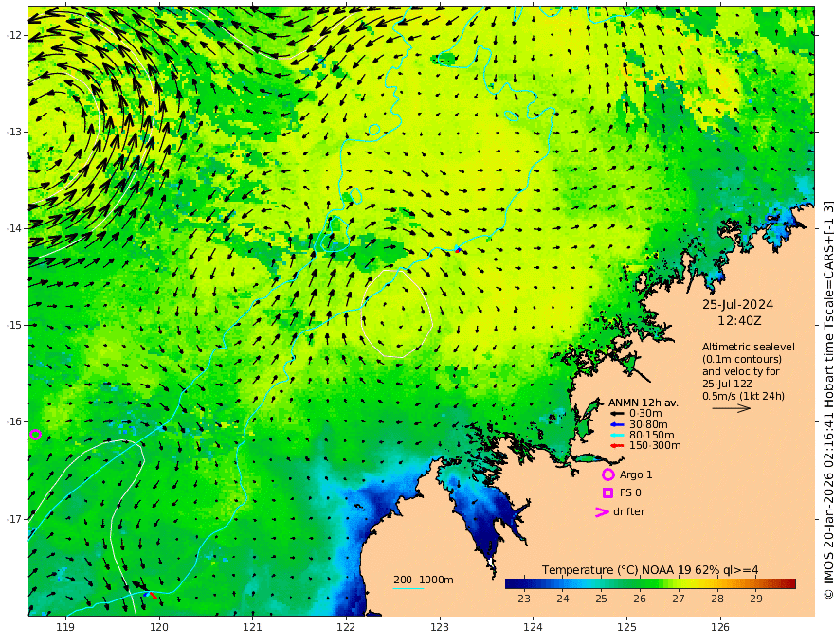This screenshot has width=834, height=644.
Task: Click the '80-150m' depth label
Action: click(652, 435)
